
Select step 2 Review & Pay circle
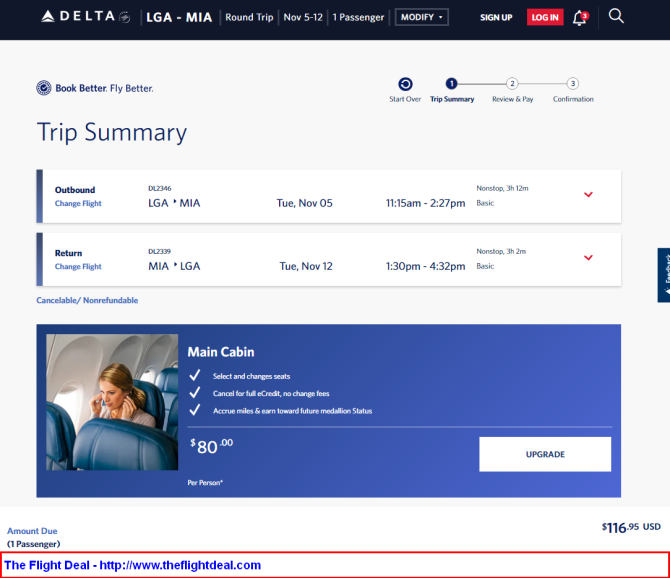click(512, 83)
